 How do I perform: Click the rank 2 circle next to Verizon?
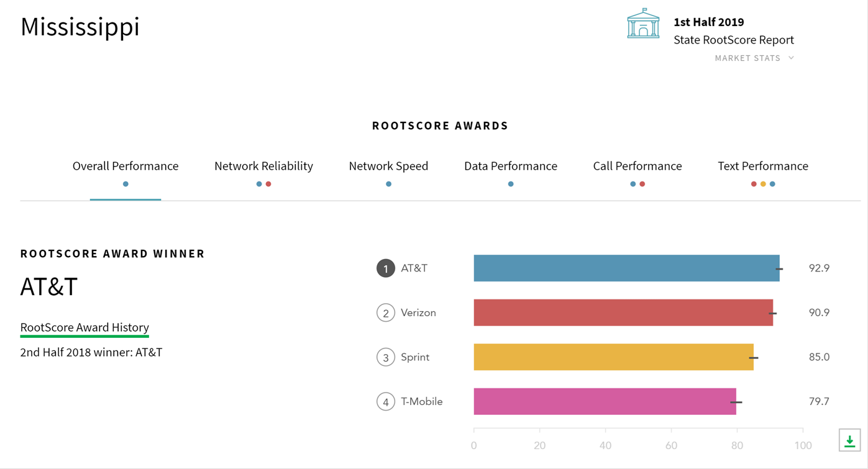385,313
